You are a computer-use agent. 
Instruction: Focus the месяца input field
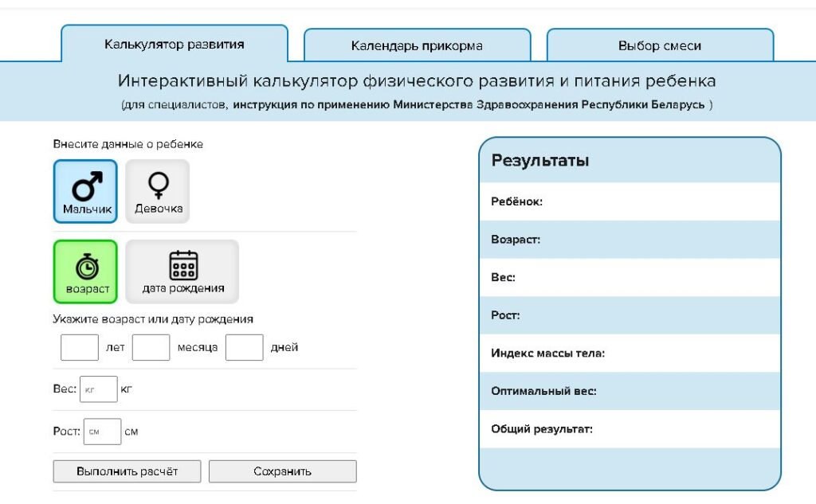pyautogui.click(x=151, y=348)
